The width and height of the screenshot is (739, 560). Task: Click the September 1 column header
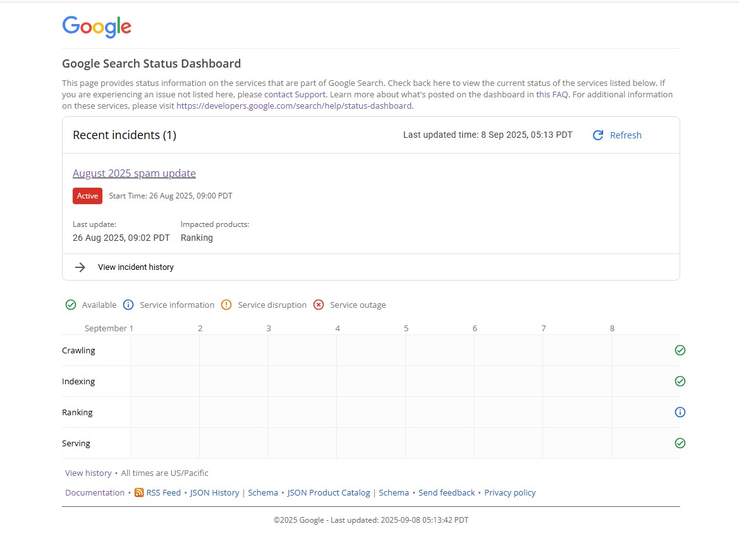click(109, 329)
